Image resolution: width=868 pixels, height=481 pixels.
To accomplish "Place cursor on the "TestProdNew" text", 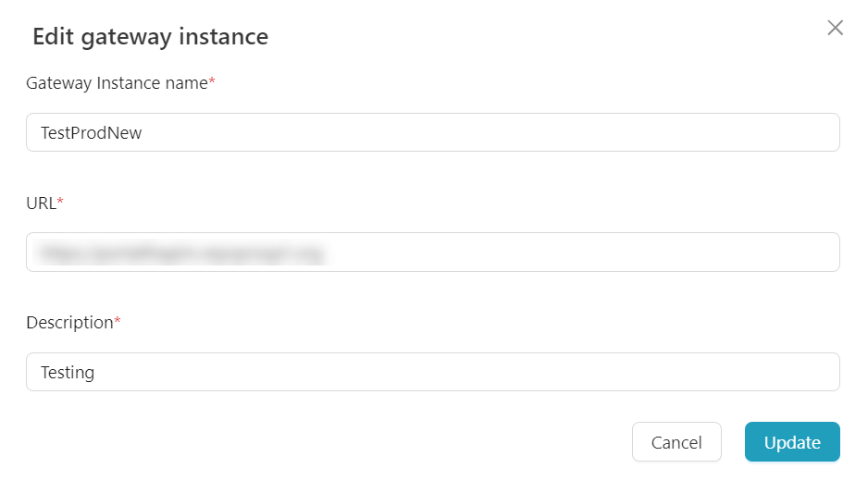I will (x=92, y=133).
